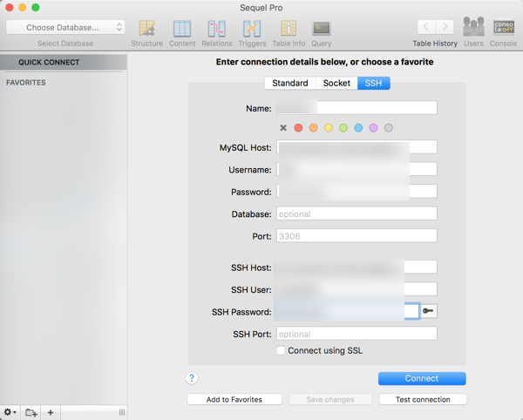Focus the SSH Password field
This screenshot has height=420, width=523.
(348, 311)
